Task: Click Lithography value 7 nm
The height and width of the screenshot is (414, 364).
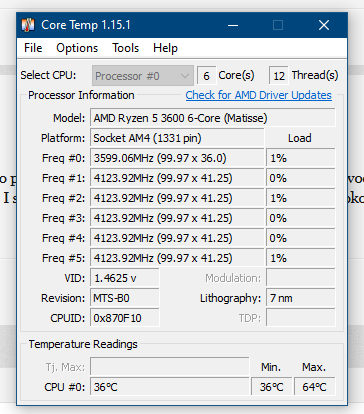Action: coord(301,298)
